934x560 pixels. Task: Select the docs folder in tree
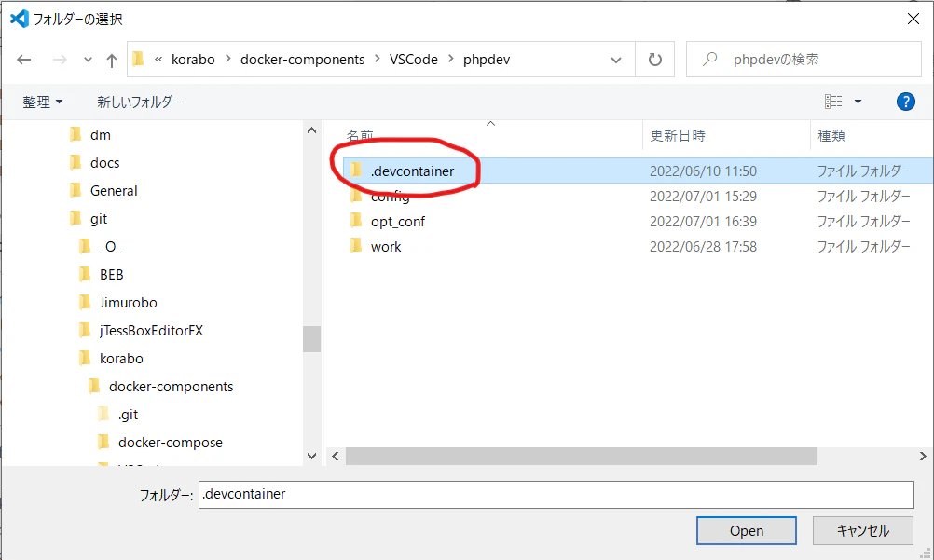(x=104, y=163)
